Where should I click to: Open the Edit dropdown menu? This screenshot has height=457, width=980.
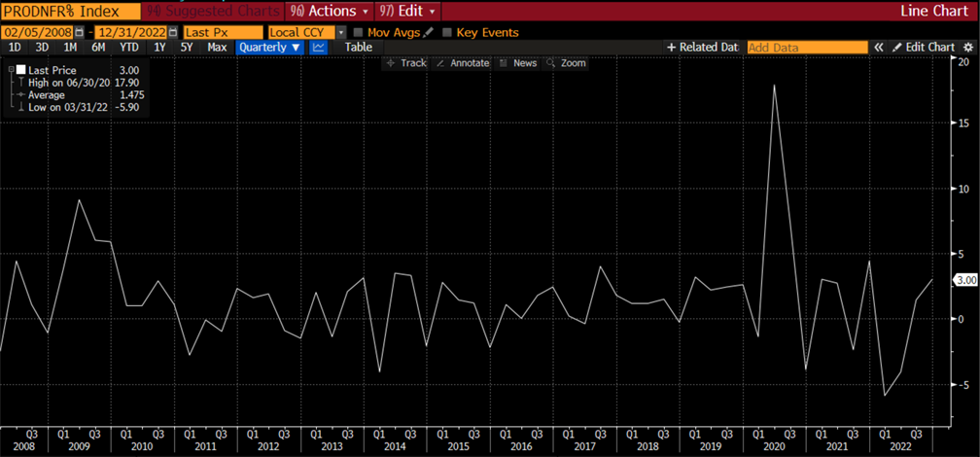tap(408, 11)
